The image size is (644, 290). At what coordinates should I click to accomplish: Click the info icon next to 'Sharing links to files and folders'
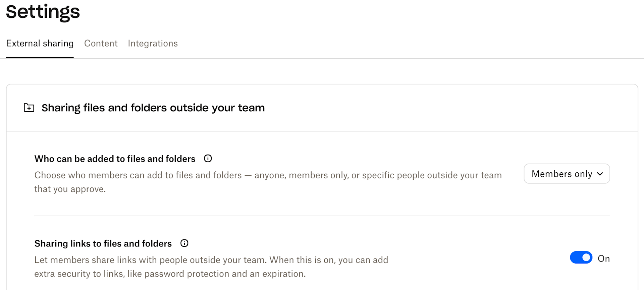coord(184,243)
